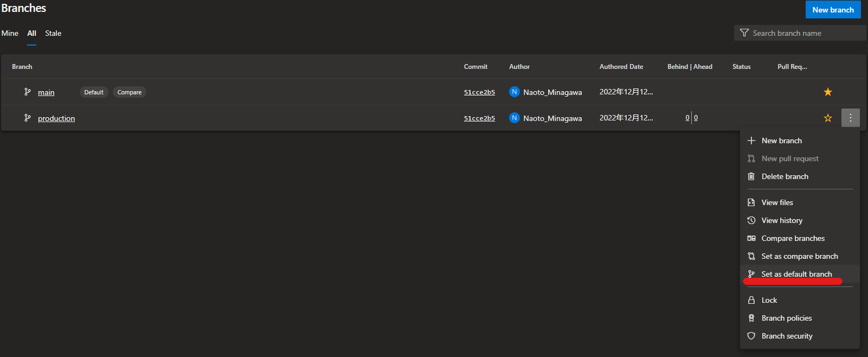Click the trash icon beside Delete branch
The image size is (868, 357).
(751, 176)
